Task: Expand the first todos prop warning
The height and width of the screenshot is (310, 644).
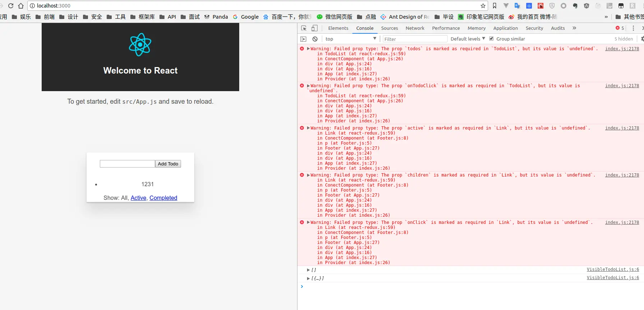Action: pyautogui.click(x=308, y=49)
